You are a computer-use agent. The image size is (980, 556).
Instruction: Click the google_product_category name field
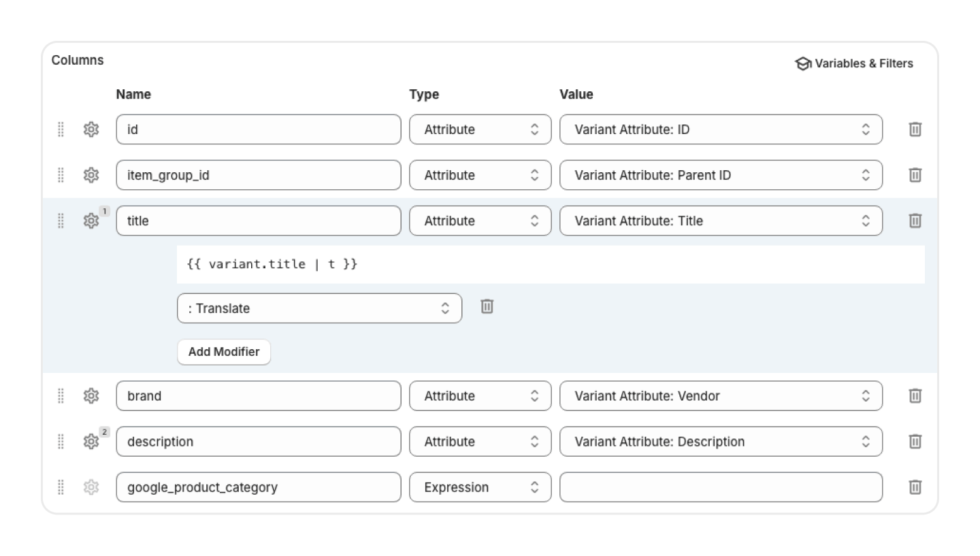click(258, 487)
